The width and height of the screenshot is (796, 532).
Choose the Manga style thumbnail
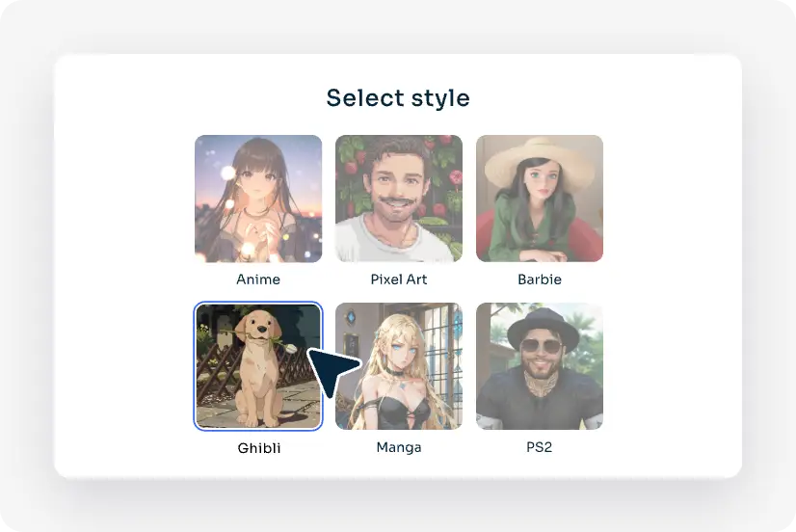coord(399,366)
